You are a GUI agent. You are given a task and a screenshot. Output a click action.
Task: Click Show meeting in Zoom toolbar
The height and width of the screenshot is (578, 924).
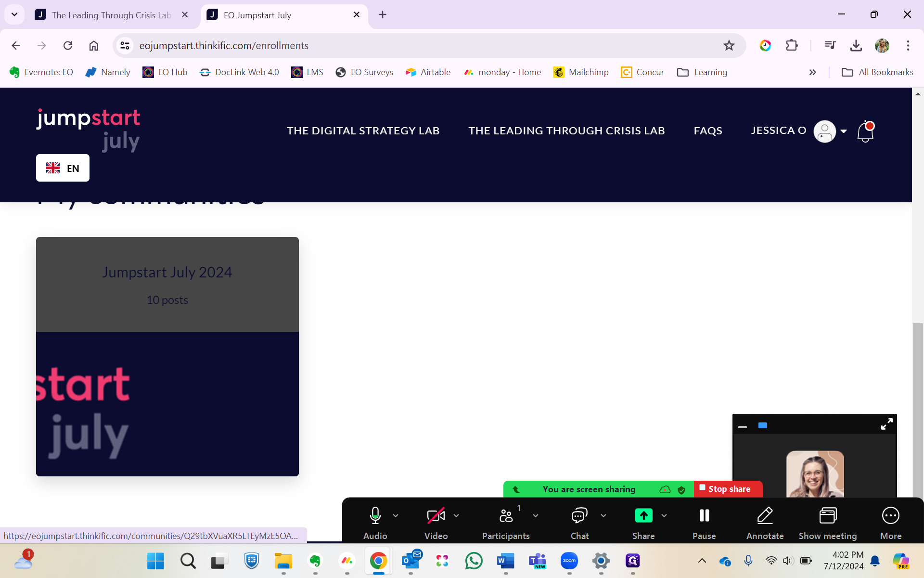(828, 522)
